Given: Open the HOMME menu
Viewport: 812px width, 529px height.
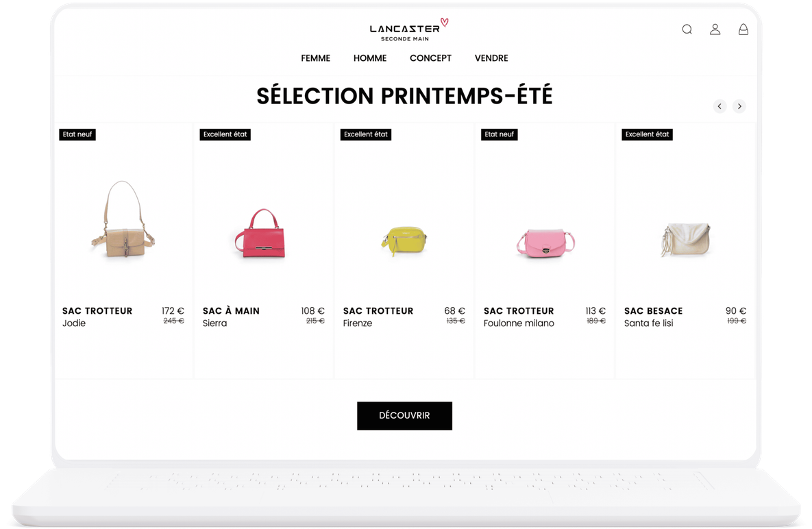Looking at the screenshot, I should pos(370,58).
